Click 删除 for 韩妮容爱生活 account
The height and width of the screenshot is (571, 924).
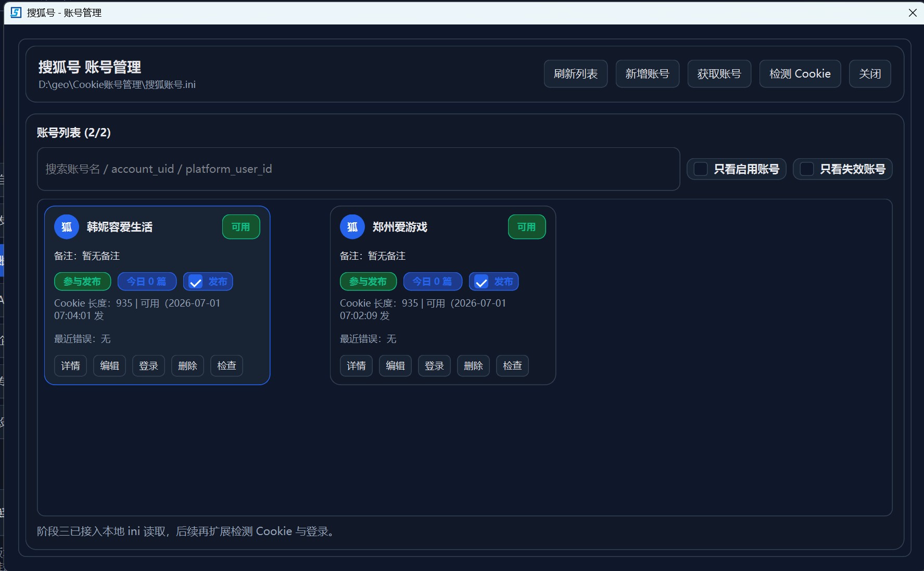click(187, 366)
